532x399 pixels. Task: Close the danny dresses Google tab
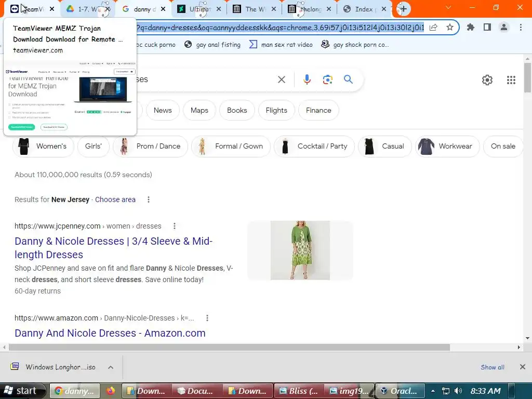[163, 9]
